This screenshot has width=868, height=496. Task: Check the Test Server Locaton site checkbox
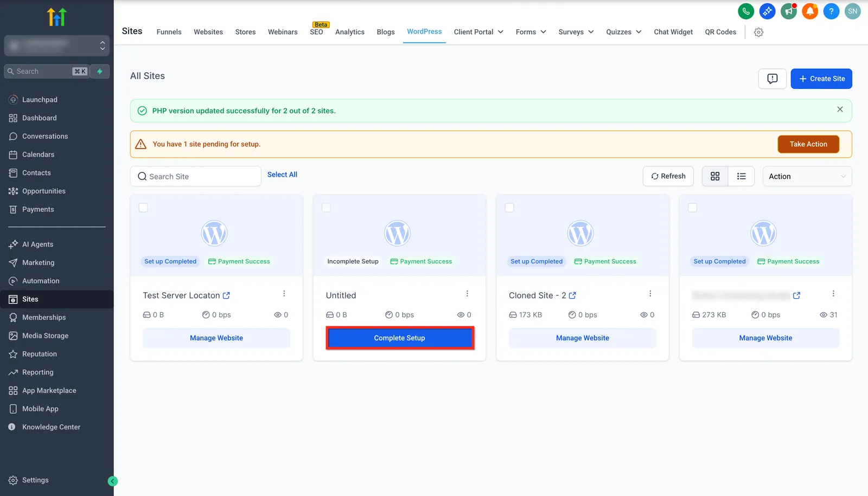143,208
